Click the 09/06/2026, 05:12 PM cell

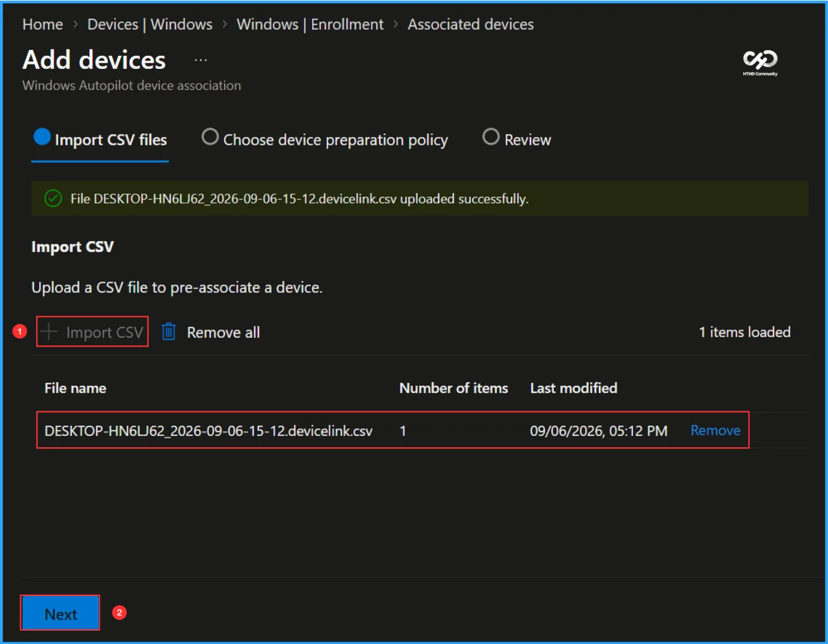(598, 431)
